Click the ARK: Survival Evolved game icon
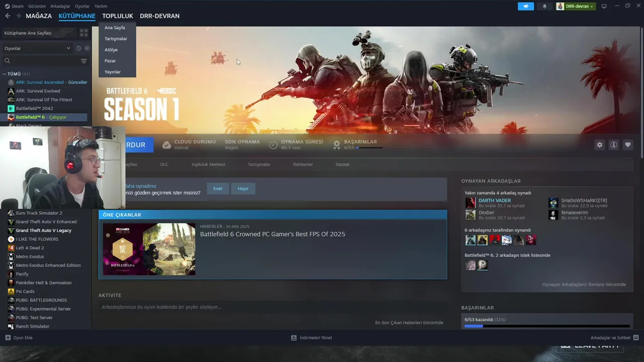Screen dimensions: 644x362 tap(11, 91)
